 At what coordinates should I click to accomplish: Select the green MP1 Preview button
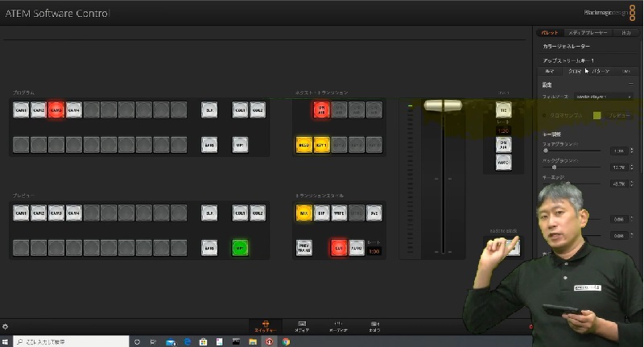point(240,248)
